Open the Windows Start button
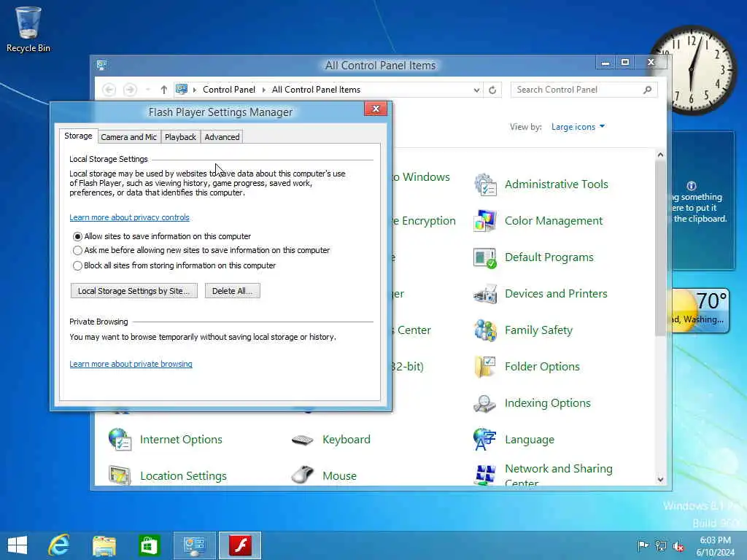This screenshot has height=560, width=747. pyautogui.click(x=18, y=545)
